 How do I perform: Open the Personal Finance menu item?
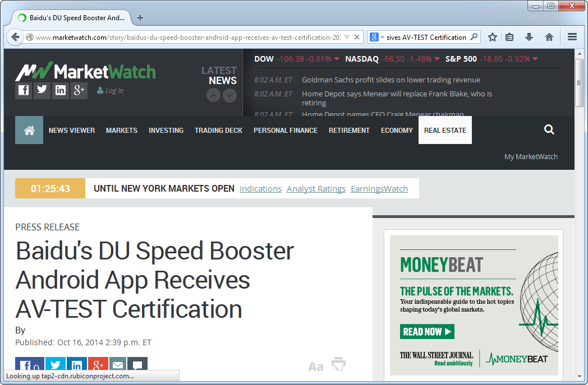[x=285, y=130]
